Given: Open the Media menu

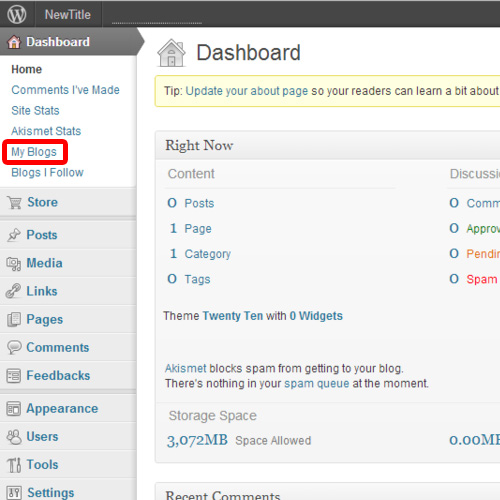Looking at the screenshot, I should tap(68, 263).
